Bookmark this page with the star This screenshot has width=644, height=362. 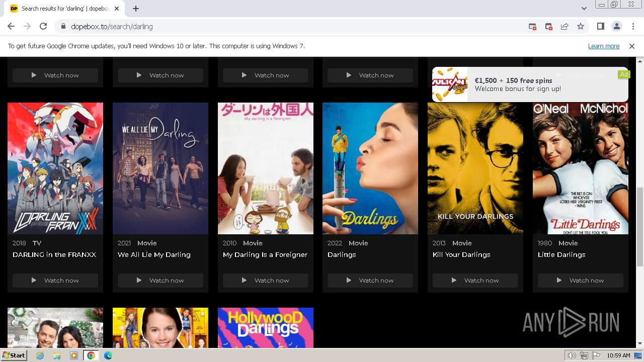pos(581,27)
